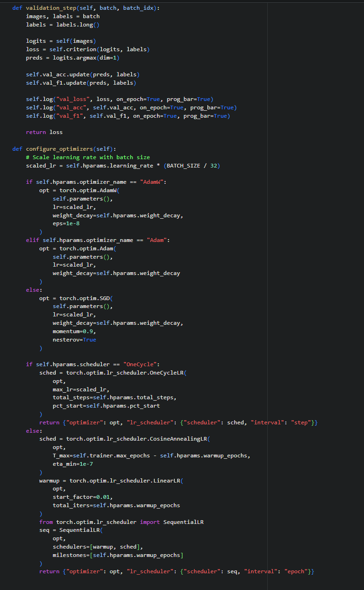Click 'OneCycleLR(' scheduler constructor

(169, 373)
